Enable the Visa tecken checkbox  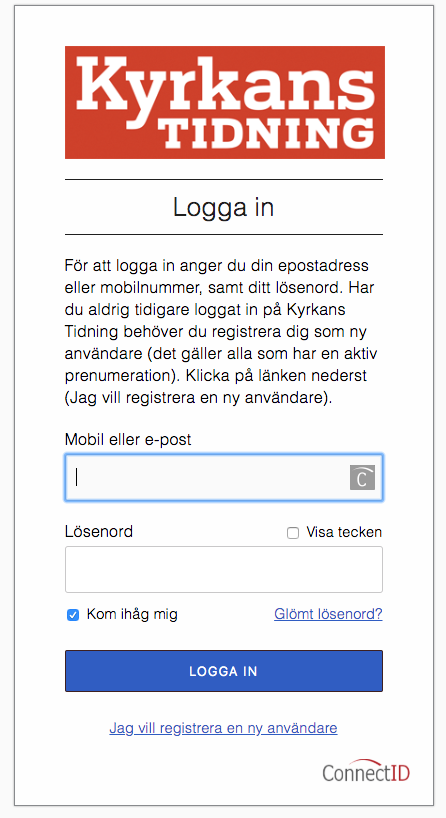pyautogui.click(x=293, y=533)
